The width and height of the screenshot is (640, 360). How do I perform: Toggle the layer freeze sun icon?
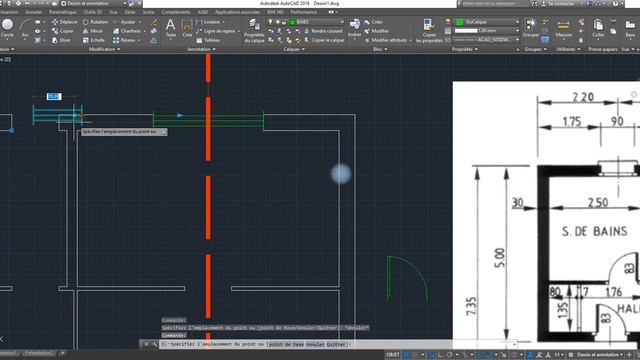(x=277, y=22)
